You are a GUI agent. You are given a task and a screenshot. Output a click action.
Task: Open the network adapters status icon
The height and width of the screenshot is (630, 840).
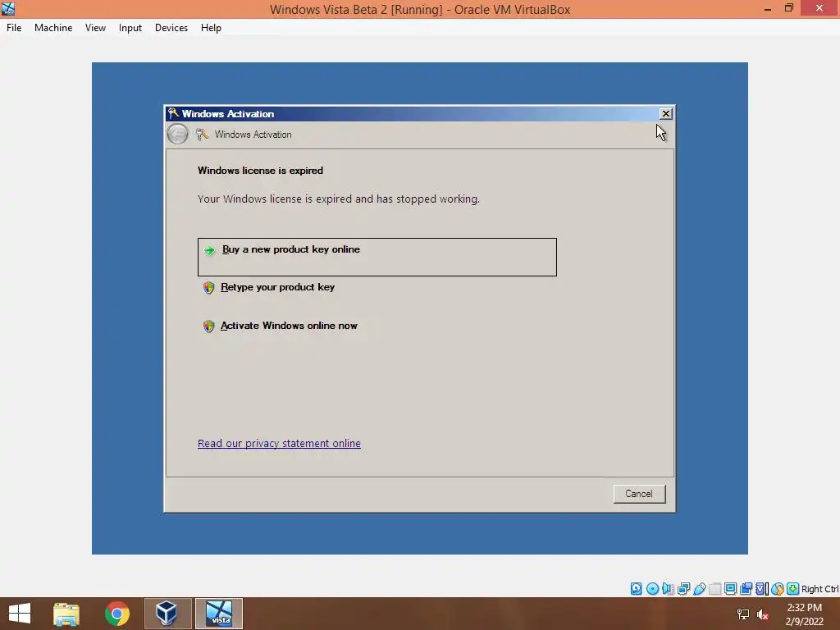pyautogui.click(x=683, y=589)
